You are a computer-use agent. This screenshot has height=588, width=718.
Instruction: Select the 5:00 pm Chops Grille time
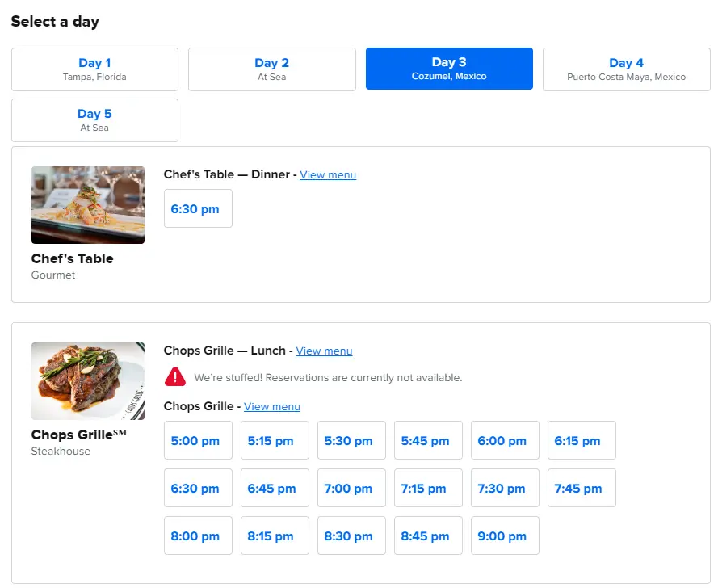[x=198, y=440]
